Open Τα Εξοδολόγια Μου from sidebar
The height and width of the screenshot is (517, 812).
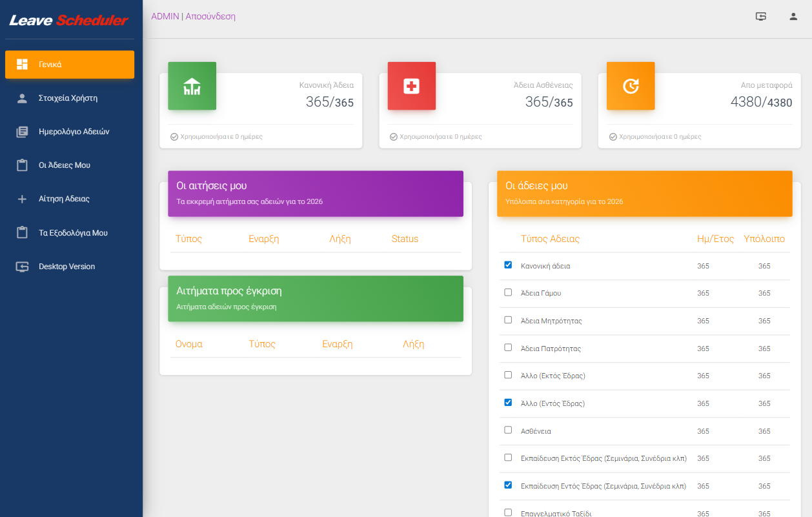[x=72, y=233]
